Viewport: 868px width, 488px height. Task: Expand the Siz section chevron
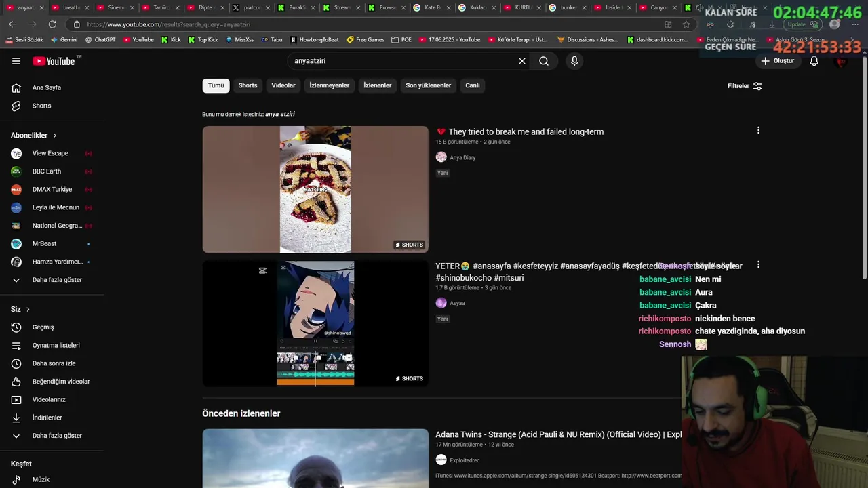[x=28, y=309]
